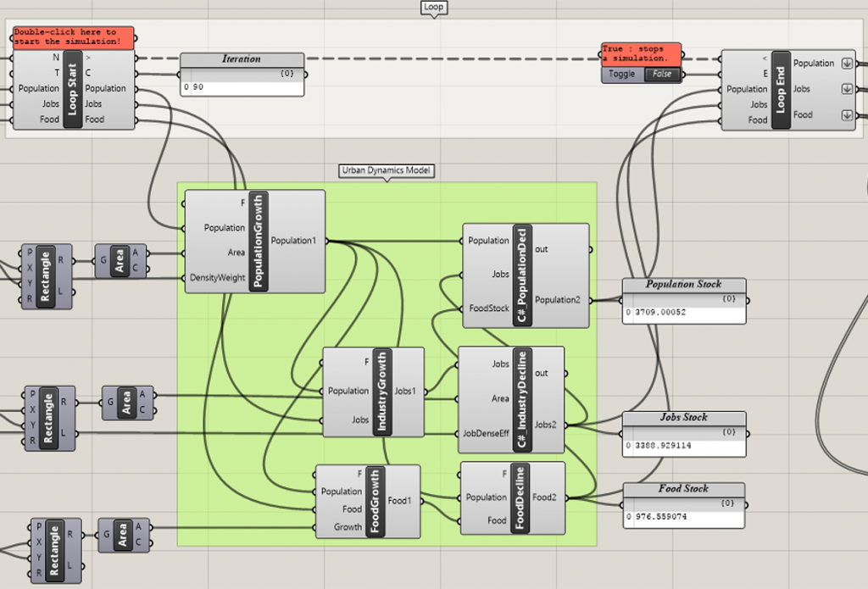Select the Rectangle component wired toward PopulationGrowth
The width and height of the screenshot is (868, 589).
[47, 277]
